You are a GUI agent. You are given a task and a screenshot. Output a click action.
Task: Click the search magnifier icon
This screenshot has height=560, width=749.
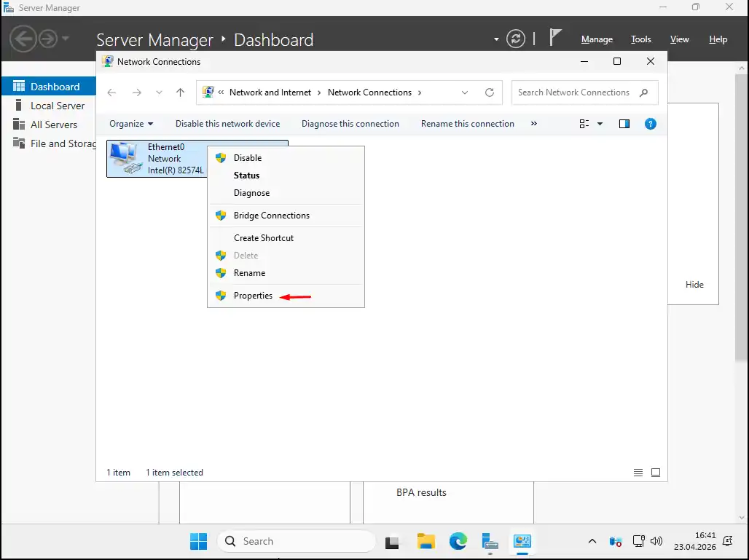point(644,92)
